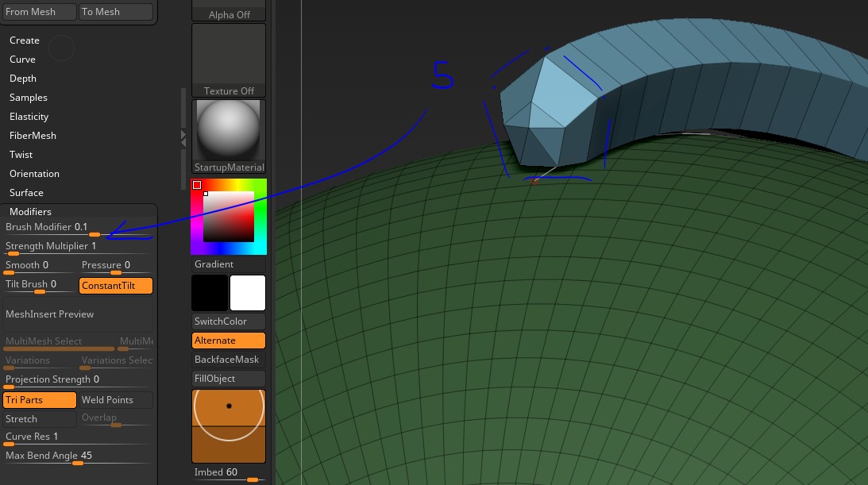The image size is (868, 485).
Task: Click the To Mesh button
Action: coord(116,12)
